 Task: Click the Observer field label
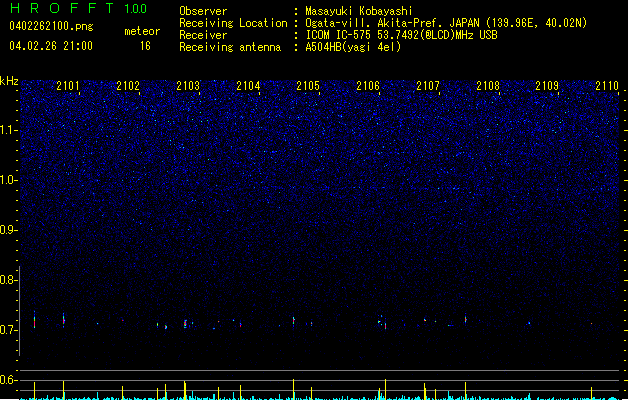tap(203, 11)
